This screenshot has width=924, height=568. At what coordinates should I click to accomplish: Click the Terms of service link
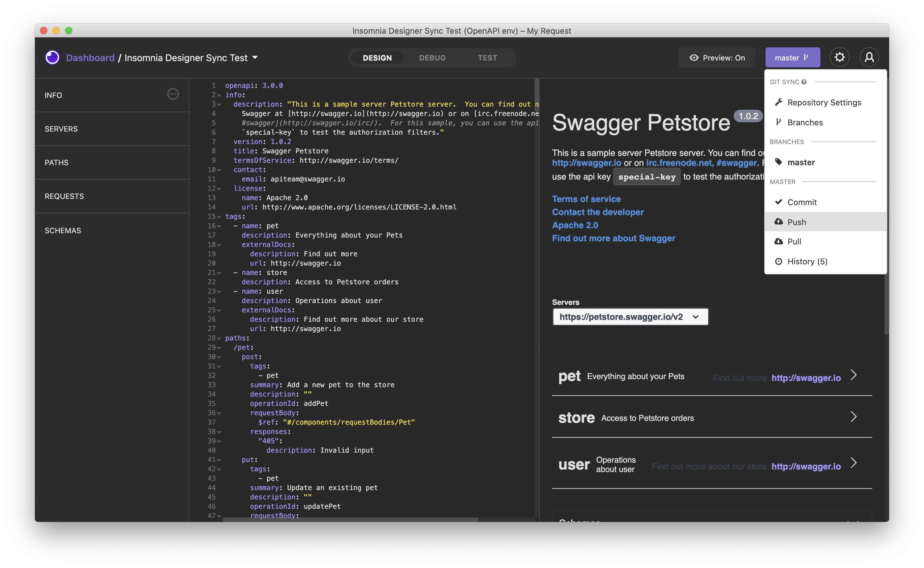(586, 199)
